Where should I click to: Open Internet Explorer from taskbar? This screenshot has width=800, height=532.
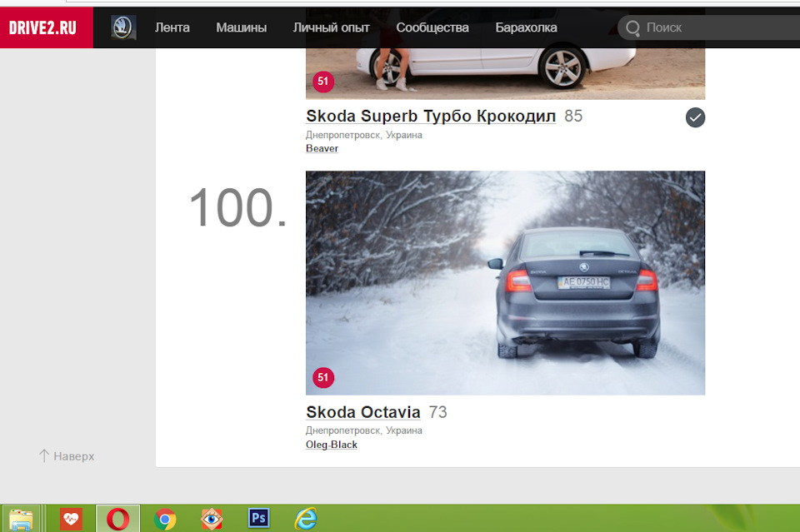point(306,520)
